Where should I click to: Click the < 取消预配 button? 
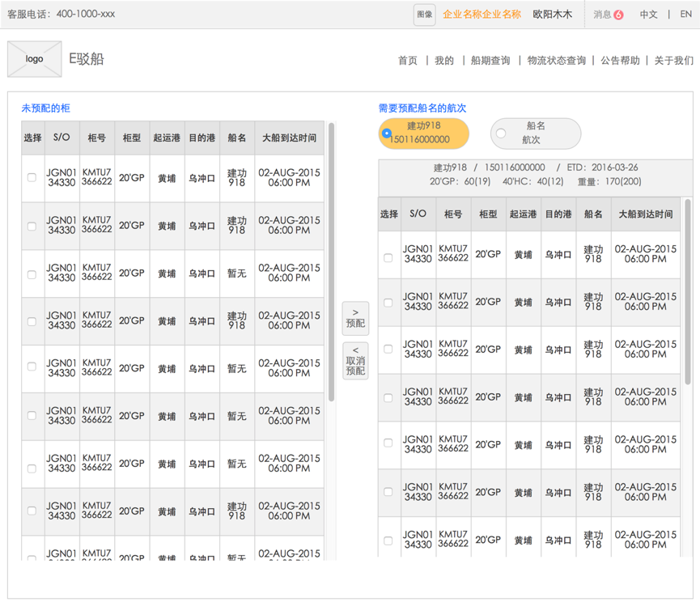coord(355,361)
